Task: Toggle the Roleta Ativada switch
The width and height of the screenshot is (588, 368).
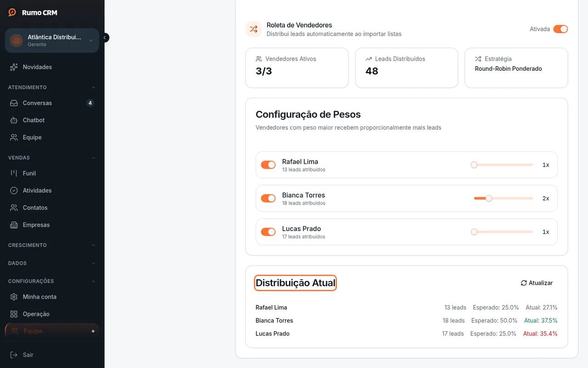Action: coord(560,29)
